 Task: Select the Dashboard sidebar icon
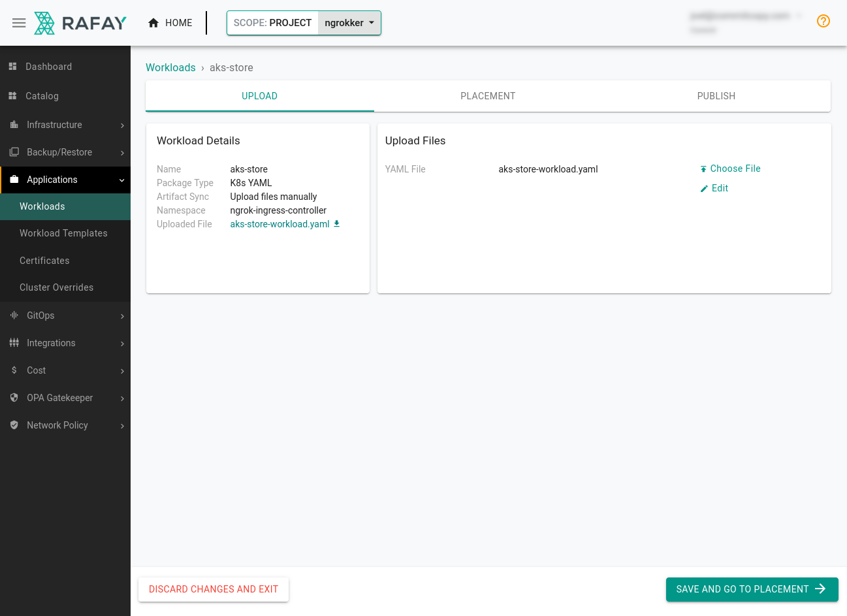click(x=14, y=66)
